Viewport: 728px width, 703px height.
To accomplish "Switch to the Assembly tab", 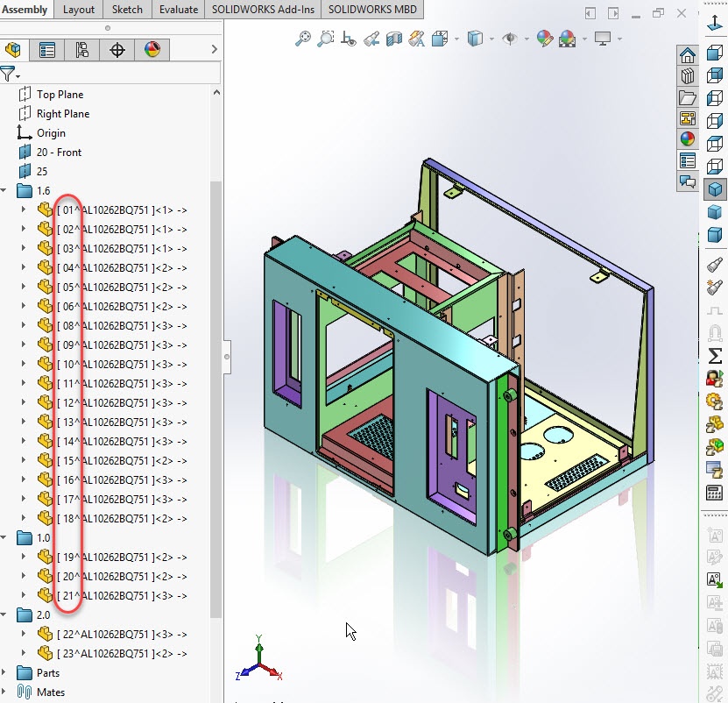I will (x=25, y=10).
